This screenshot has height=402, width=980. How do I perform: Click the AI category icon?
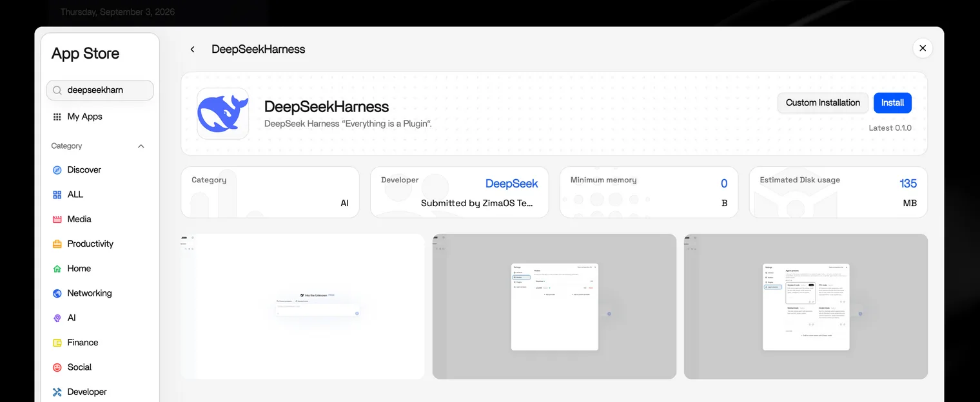tap(57, 318)
